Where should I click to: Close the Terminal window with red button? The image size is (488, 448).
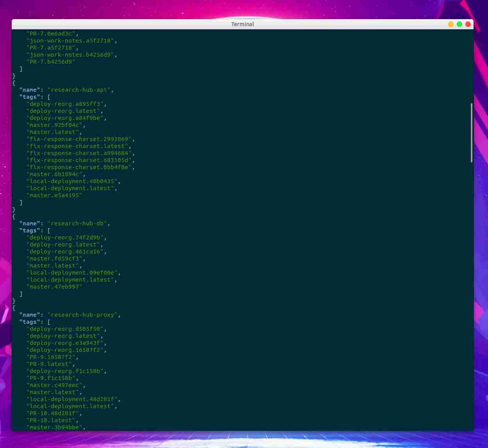click(x=468, y=24)
